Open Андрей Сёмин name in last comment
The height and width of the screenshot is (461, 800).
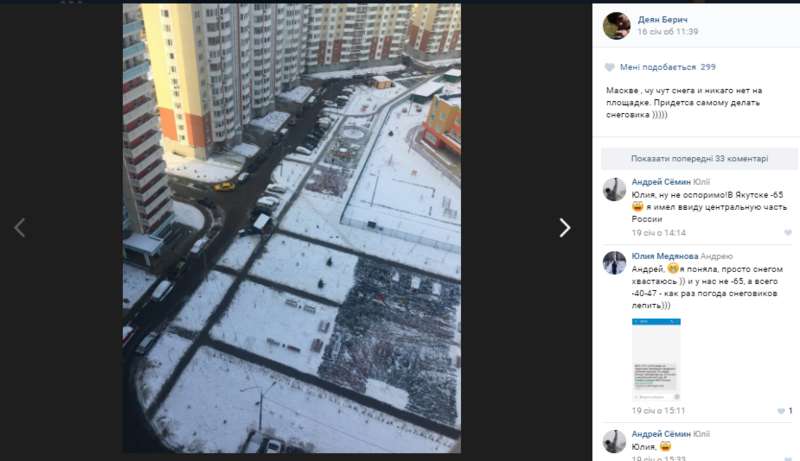click(x=661, y=434)
